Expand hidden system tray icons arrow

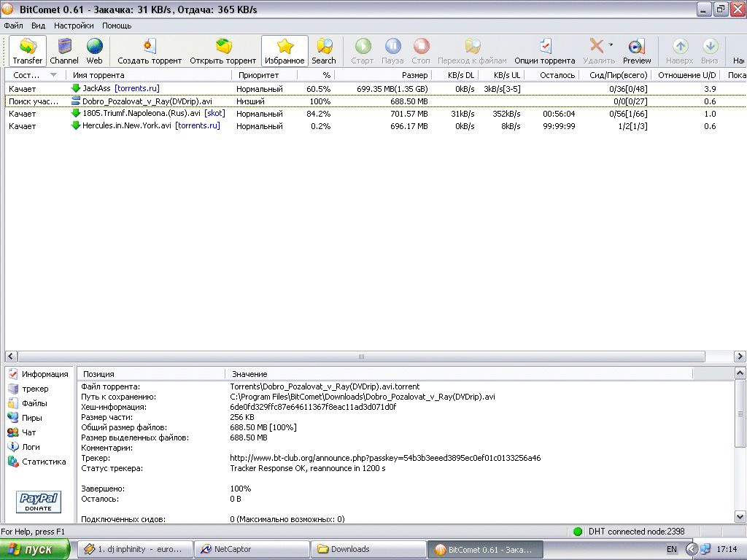point(692,549)
